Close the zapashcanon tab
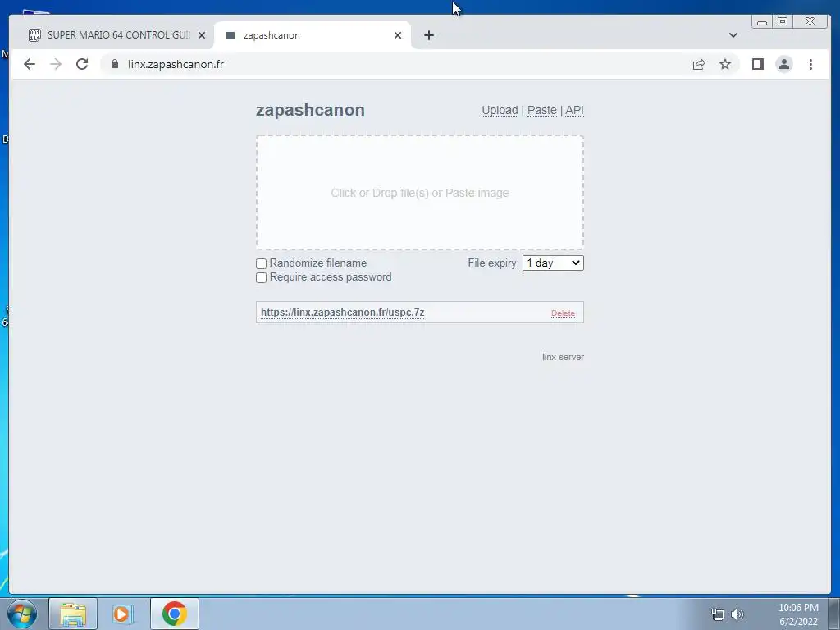 (x=398, y=35)
